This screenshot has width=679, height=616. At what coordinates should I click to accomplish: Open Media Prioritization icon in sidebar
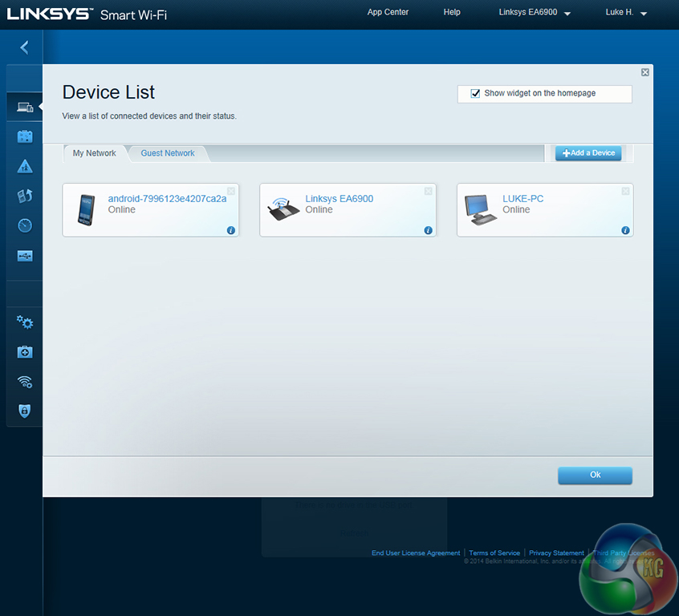tap(25, 196)
